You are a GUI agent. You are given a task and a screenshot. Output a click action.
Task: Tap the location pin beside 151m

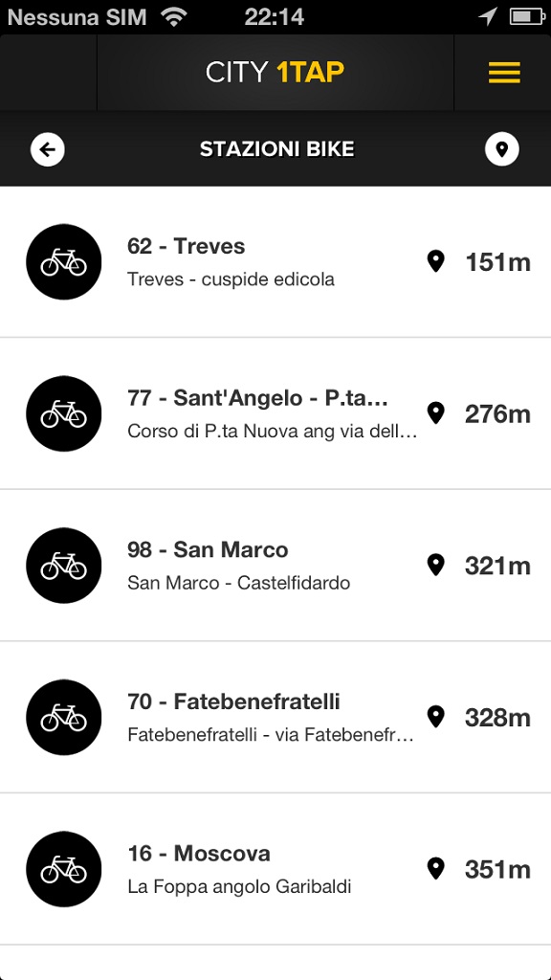435,261
